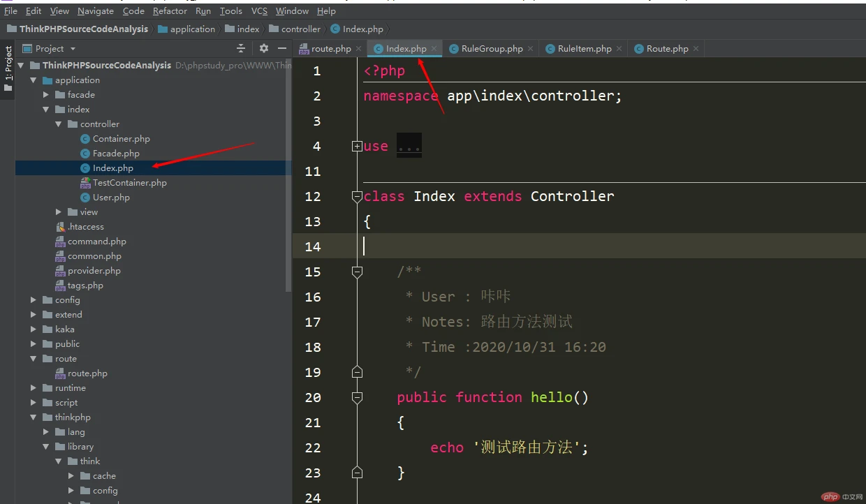Close the Index.php editor tab

tap(434, 48)
